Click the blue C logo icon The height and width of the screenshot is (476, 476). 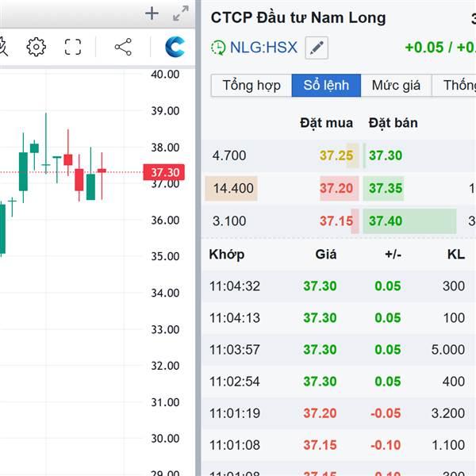point(175,47)
